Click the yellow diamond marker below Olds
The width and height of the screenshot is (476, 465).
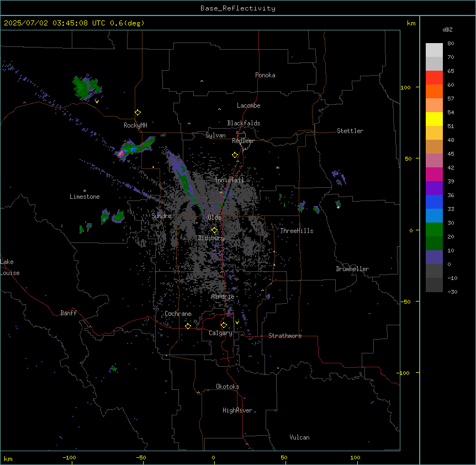214,230
